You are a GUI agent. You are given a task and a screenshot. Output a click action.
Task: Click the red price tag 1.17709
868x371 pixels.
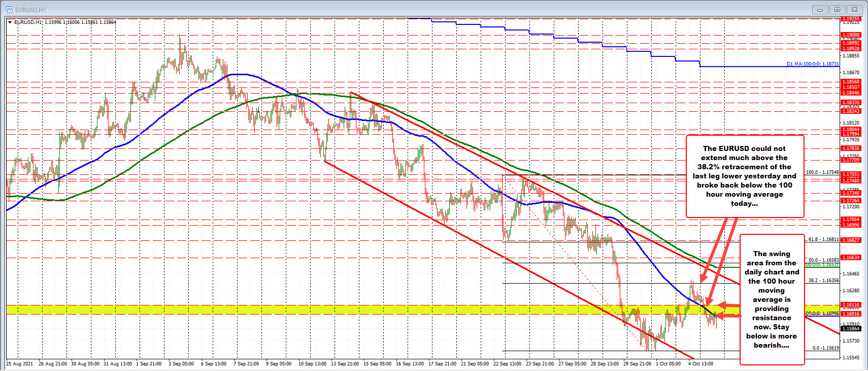click(x=851, y=160)
